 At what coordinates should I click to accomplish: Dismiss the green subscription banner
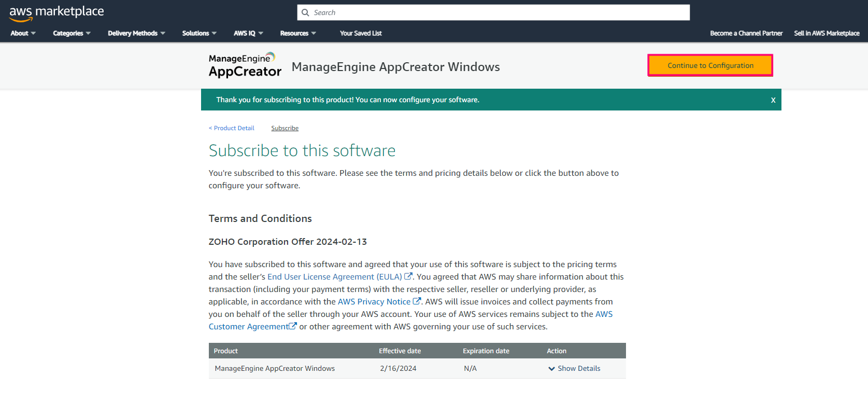(773, 100)
